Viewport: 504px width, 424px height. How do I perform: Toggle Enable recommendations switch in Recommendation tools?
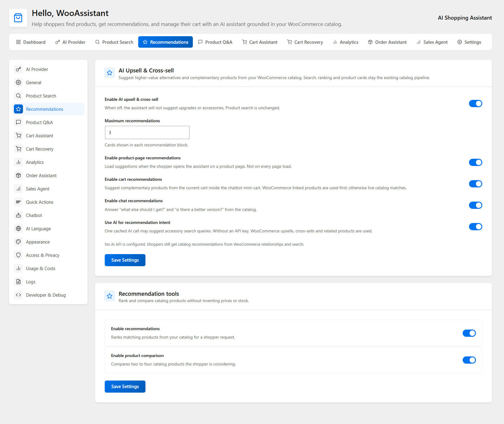click(x=469, y=333)
